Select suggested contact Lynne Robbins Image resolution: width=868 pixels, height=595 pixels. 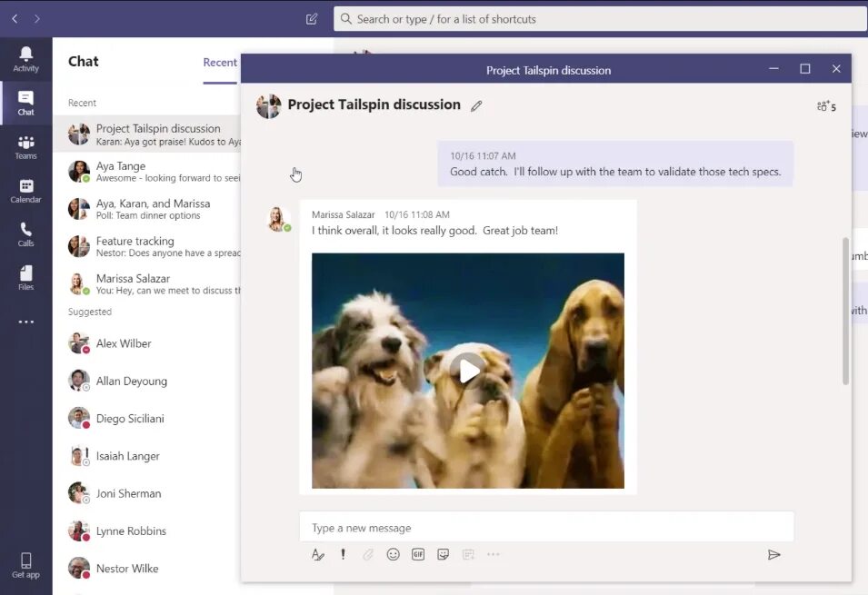tap(146, 531)
